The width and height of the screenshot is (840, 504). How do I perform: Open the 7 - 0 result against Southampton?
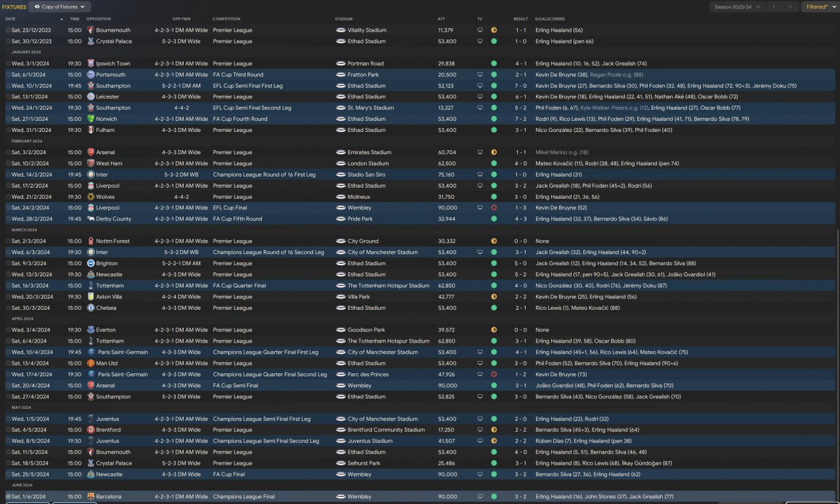(x=520, y=86)
